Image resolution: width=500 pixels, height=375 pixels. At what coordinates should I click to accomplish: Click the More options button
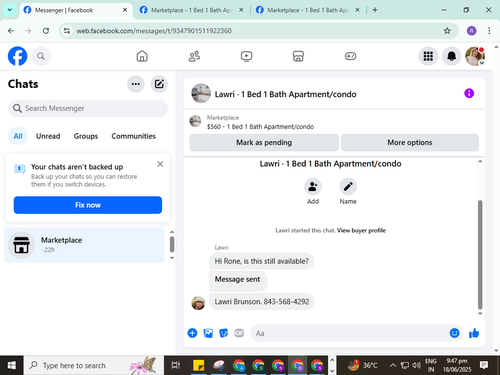(410, 143)
